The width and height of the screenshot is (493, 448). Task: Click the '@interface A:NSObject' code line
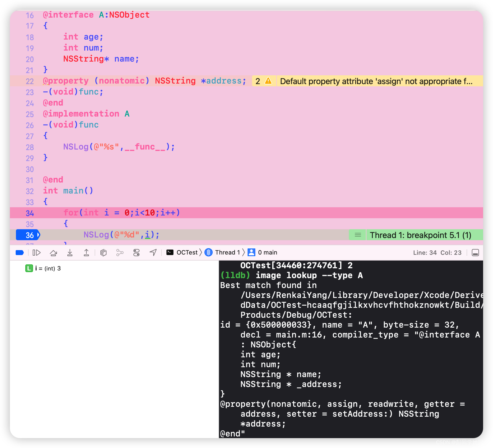pos(96,15)
